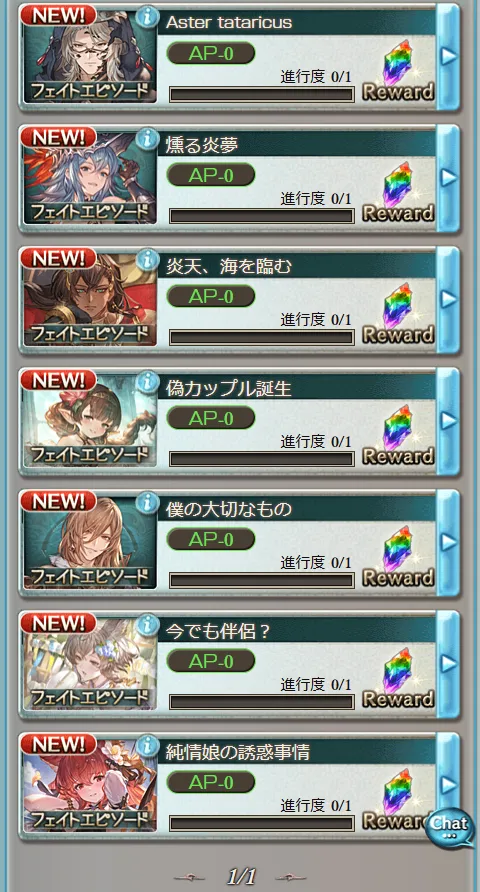Open the Chat bubble
Image resolution: width=480 pixels, height=892 pixels.
click(x=449, y=826)
